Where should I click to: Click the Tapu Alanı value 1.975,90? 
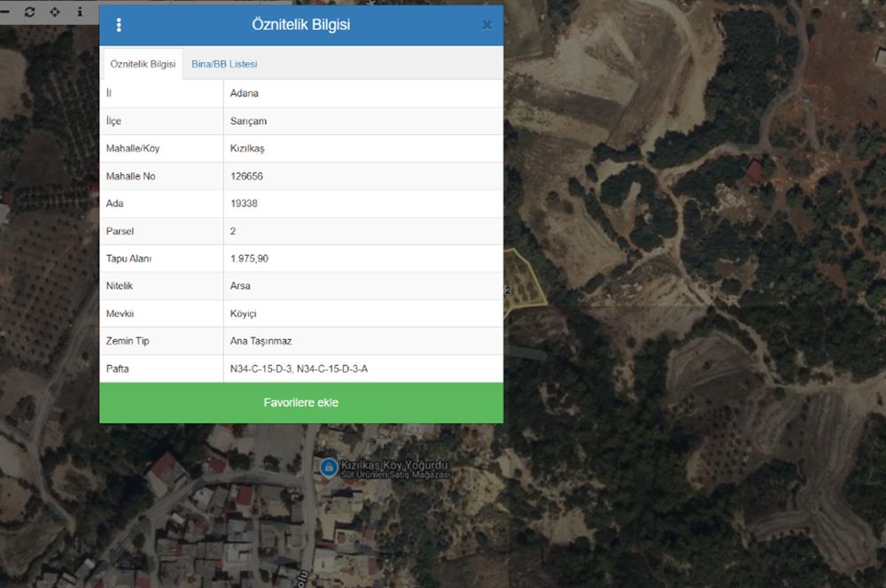(x=249, y=259)
